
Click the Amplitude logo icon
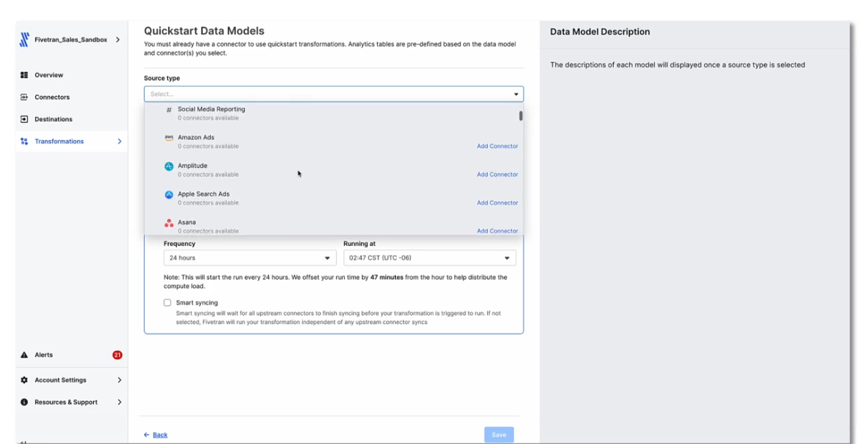tap(169, 166)
